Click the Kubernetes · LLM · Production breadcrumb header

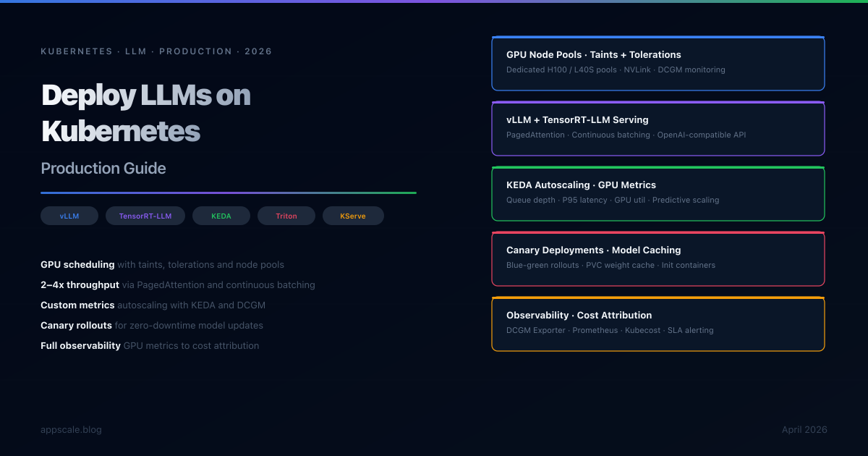[156, 51]
